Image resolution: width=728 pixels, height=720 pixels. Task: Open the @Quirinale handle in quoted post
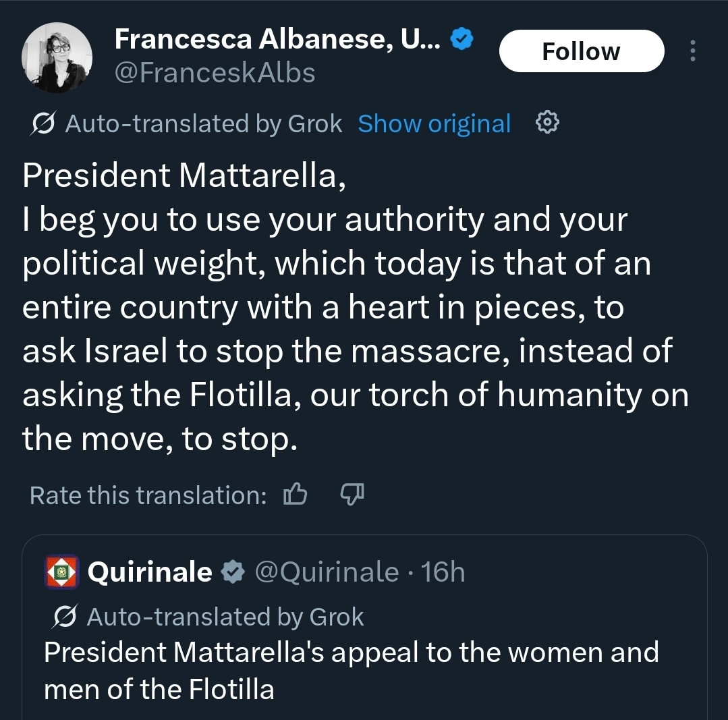click(x=326, y=572)
